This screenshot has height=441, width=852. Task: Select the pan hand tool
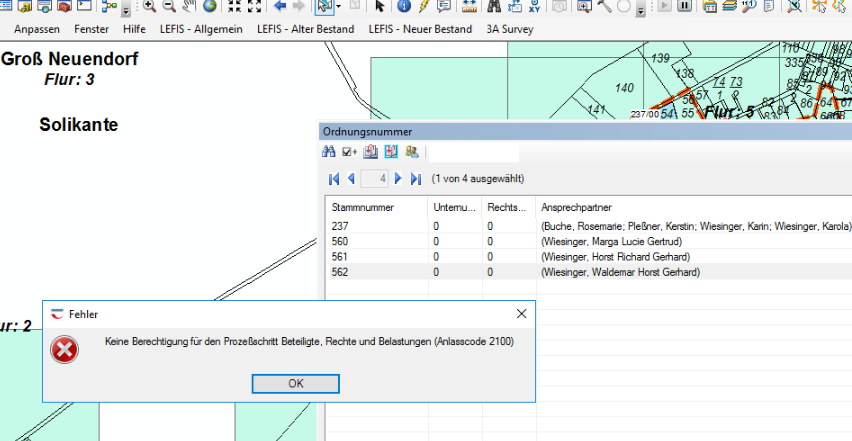pos(189,6)
